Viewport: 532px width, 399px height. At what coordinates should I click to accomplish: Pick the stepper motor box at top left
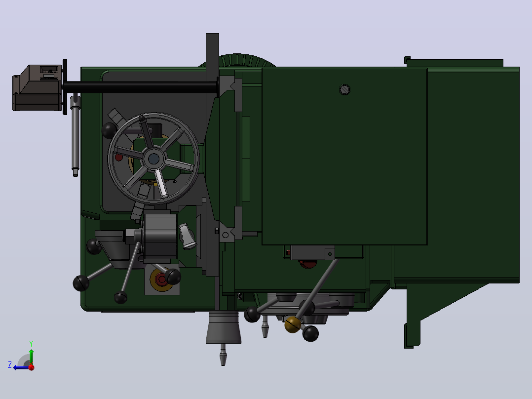click(38, 87)
